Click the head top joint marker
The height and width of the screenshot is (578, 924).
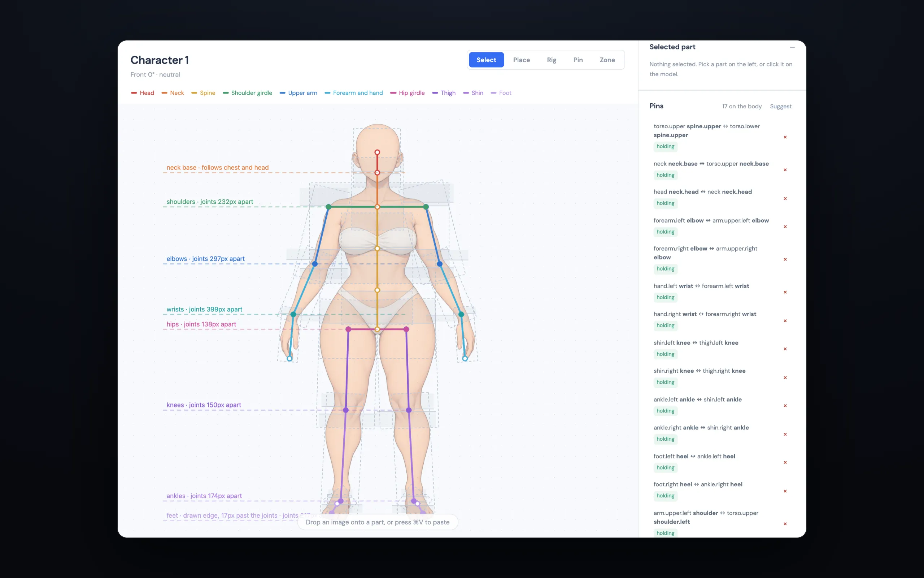(x=377, y=152)
